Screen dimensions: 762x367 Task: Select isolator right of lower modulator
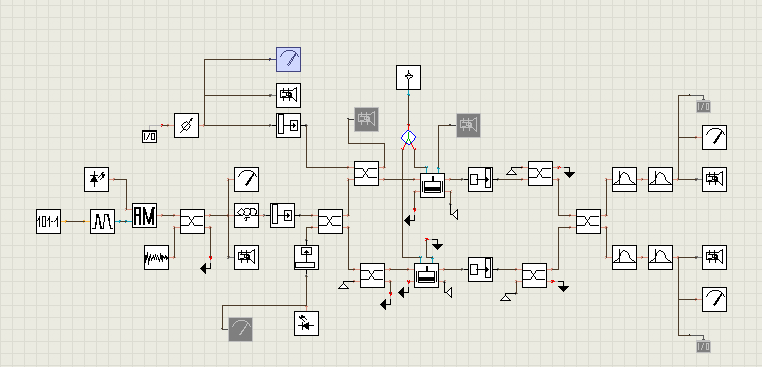point(481,269)
